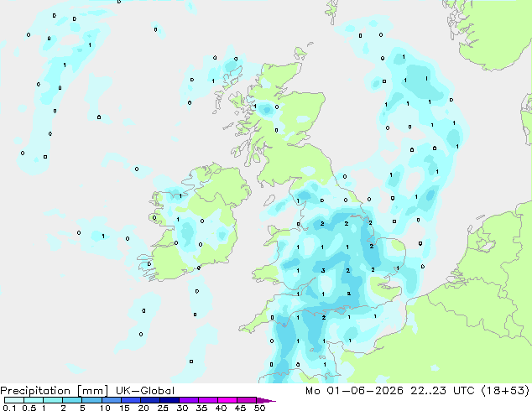The height and width of the screenshot is (411, 532).
Task: Click the '0.1' legend scale label
Action: click(9, 408)
